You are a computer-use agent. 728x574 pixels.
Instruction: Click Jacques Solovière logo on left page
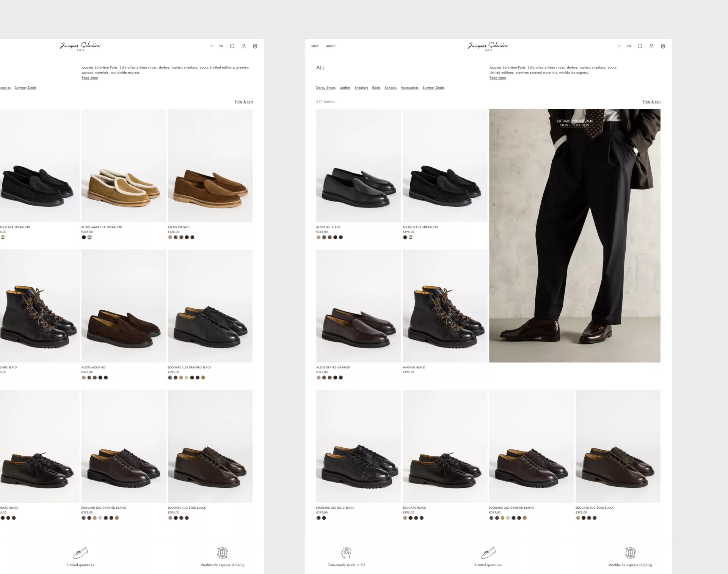point(80,46)
